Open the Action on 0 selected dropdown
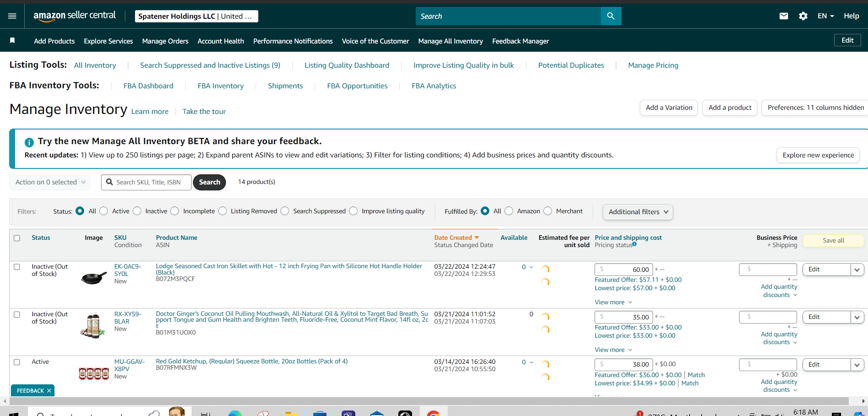This screenshot has width=868, height=416. click(x=50, y=182)
